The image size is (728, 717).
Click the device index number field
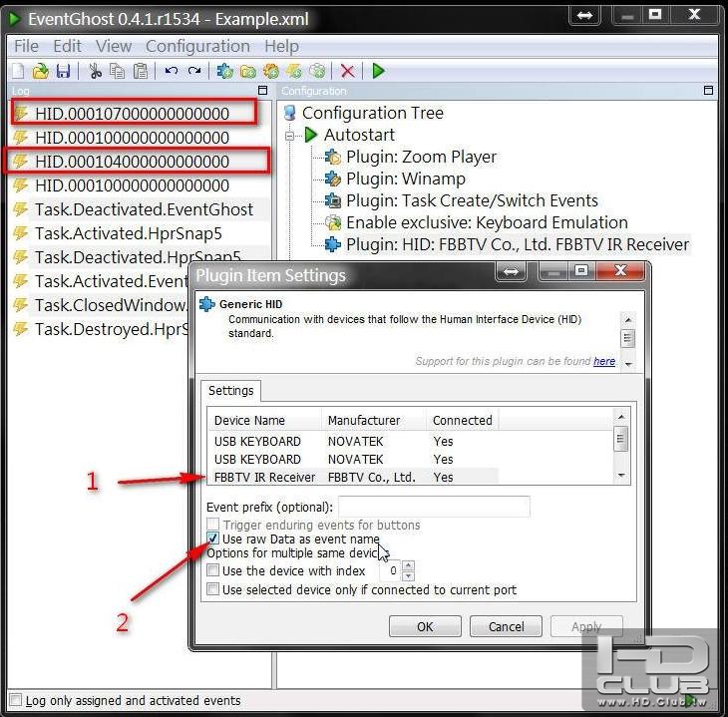pyautogui.click(x=391, y=570)
